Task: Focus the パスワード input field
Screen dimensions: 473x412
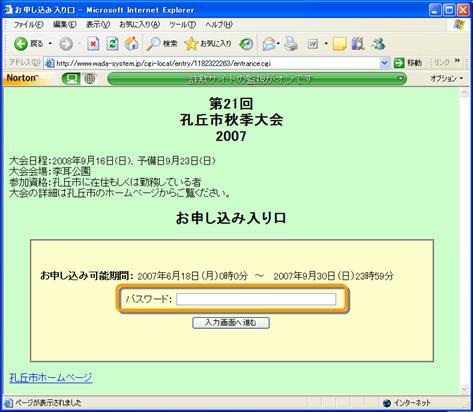Action: (256, 299)
